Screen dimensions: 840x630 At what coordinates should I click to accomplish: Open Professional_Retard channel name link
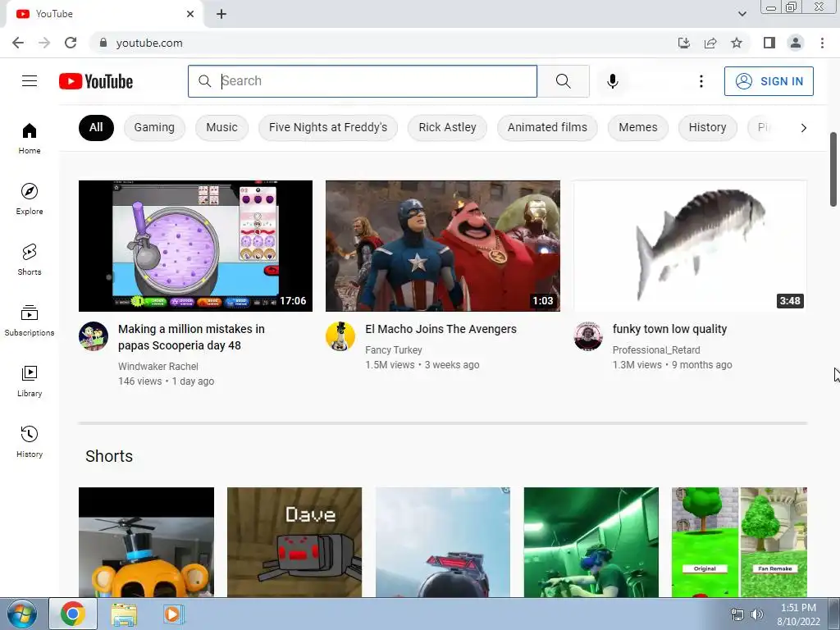click(x=656, y=349)
